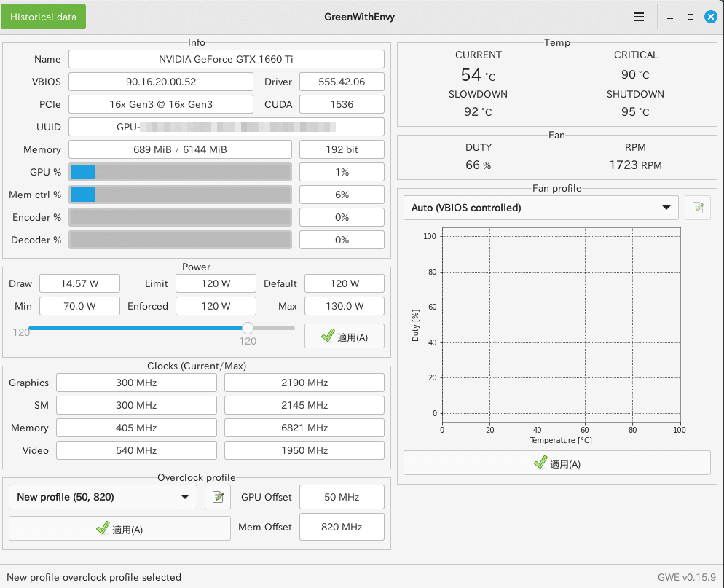Screen dimensions: 724x588
Task: Click the Mem Offset 820 MHz field
Action: [x=342, y=527]
